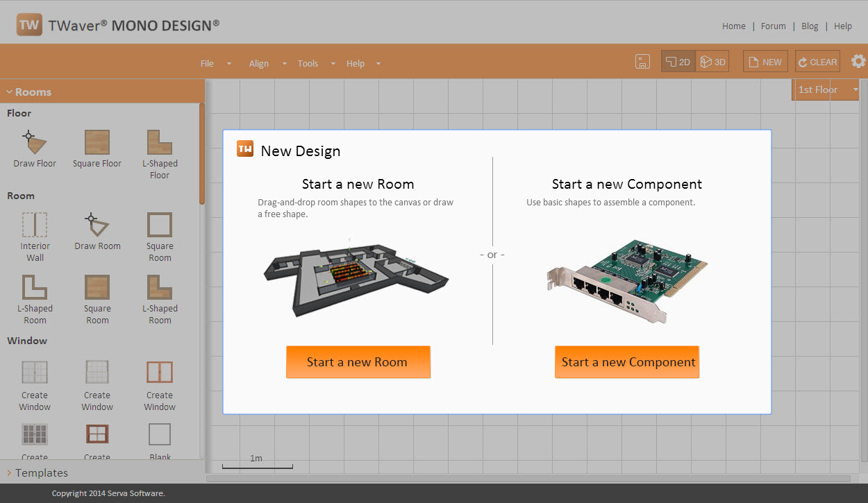This screenshot has width=868, height=503.
Task: Choose the outlined L-Shaped Room below Interior Wall
Action: coord(35,300)
